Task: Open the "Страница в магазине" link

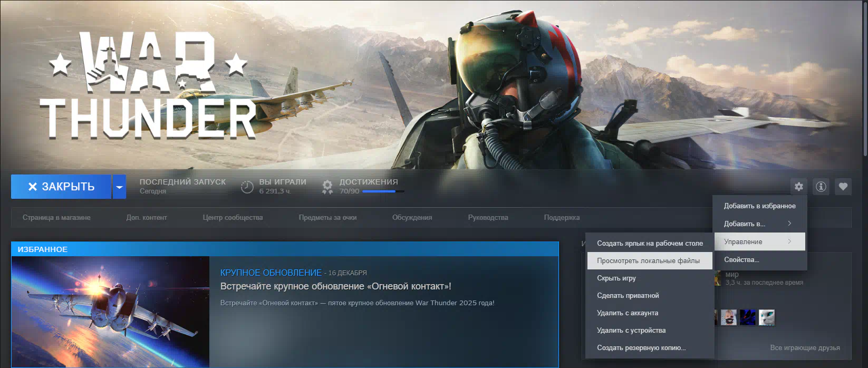Action: click(x=56, y=218)
